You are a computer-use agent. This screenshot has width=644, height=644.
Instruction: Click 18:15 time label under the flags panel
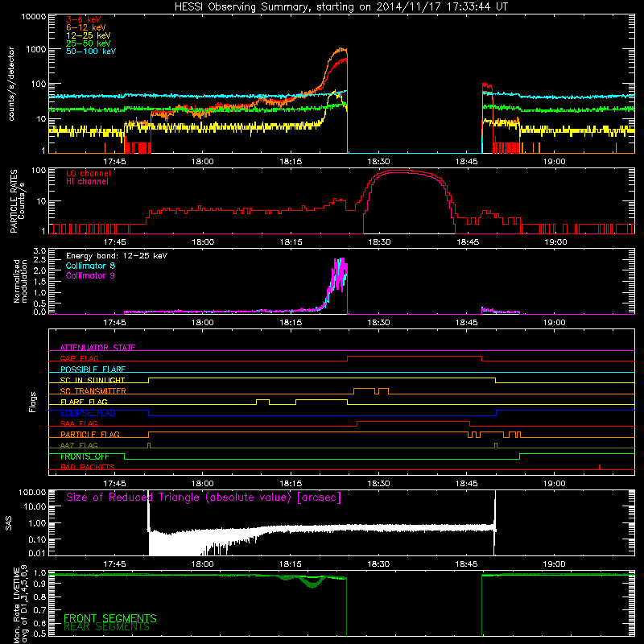291,484
